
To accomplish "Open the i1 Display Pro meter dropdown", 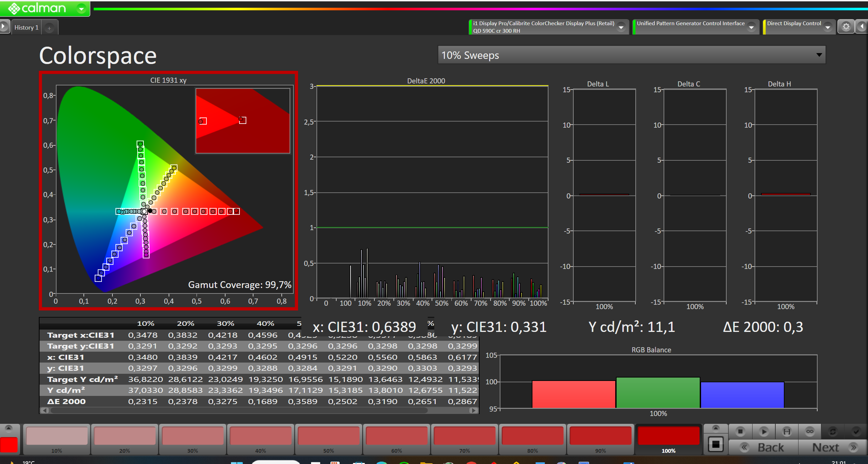I will point(621,27).
